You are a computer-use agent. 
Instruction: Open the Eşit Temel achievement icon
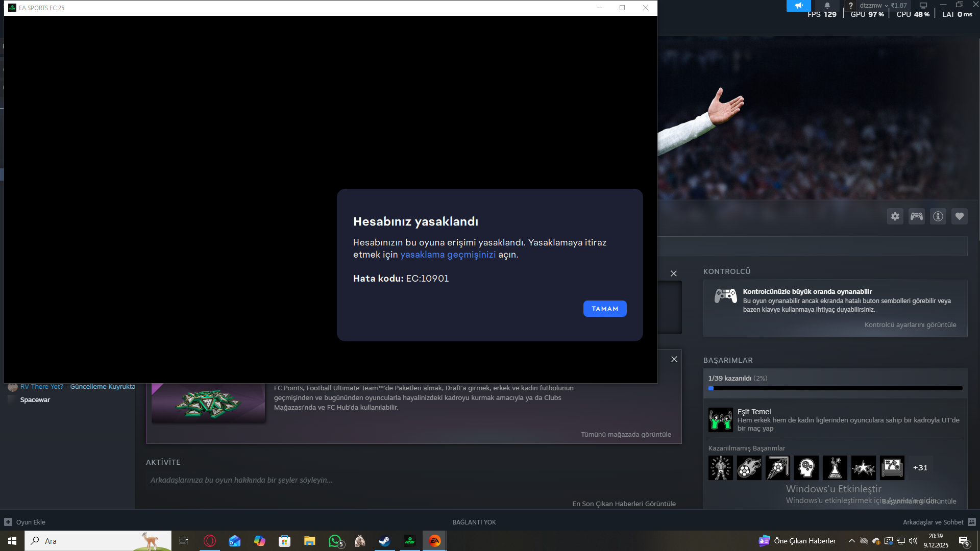721,420
